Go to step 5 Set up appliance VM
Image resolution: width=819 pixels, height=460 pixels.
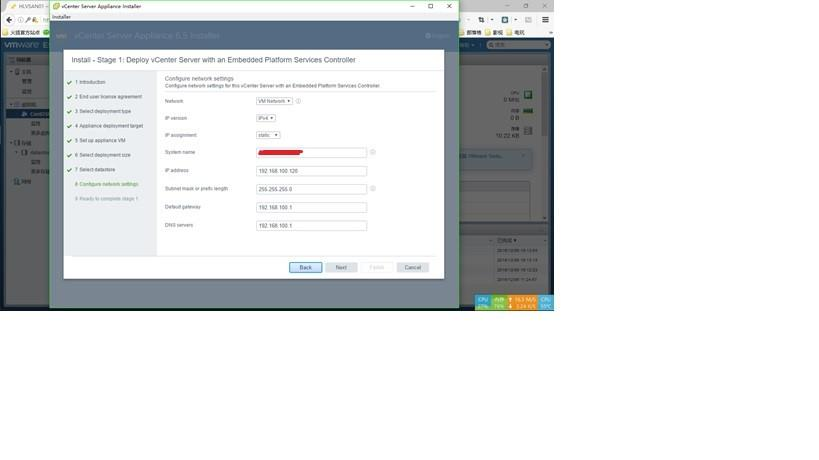[x=100, y=141]
